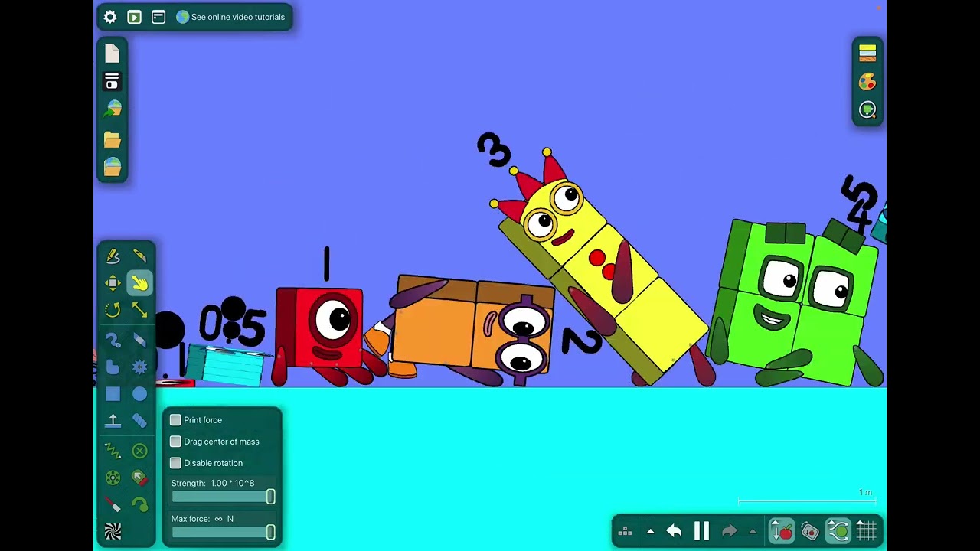Enable Drag center of mass checkbox

[175, 442]
